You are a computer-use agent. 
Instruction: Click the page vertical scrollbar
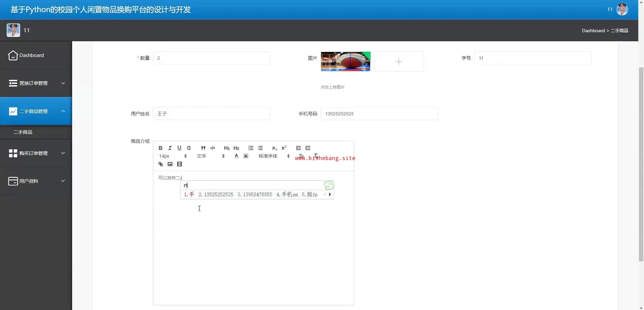641,164
